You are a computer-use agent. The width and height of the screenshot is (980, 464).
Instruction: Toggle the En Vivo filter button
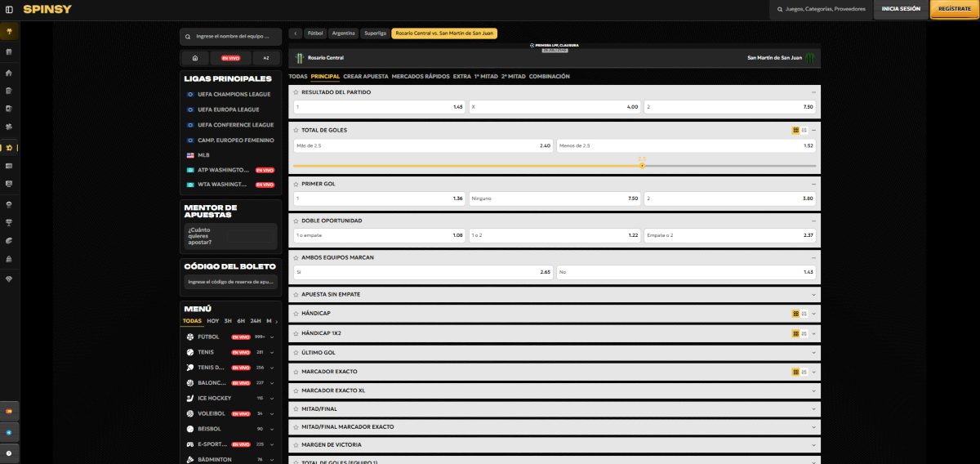click(230, 58)
